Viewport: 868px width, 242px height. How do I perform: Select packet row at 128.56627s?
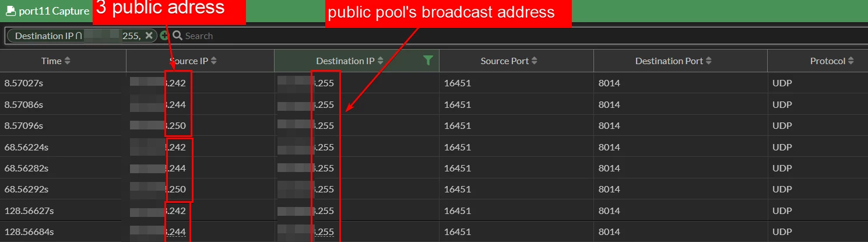coord(434,211)
